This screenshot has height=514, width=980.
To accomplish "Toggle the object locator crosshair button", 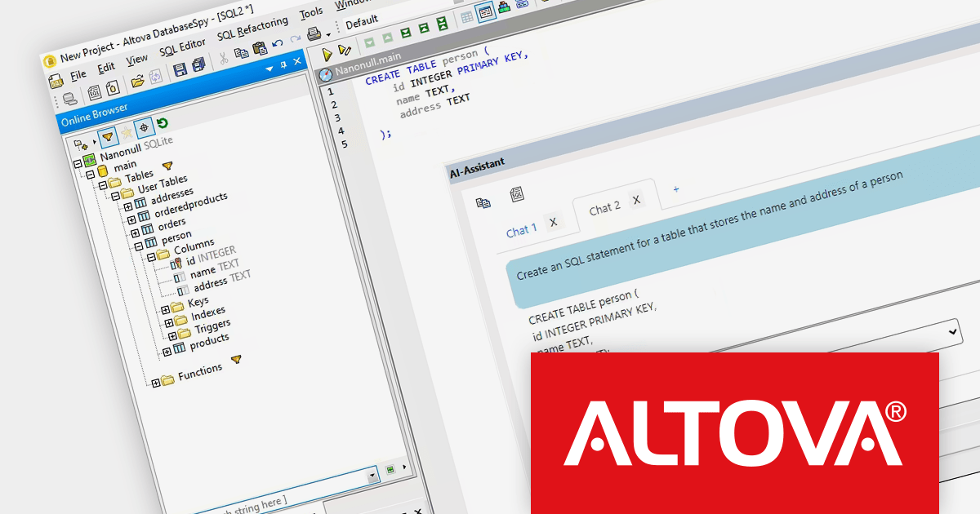I will click(144, 127).
